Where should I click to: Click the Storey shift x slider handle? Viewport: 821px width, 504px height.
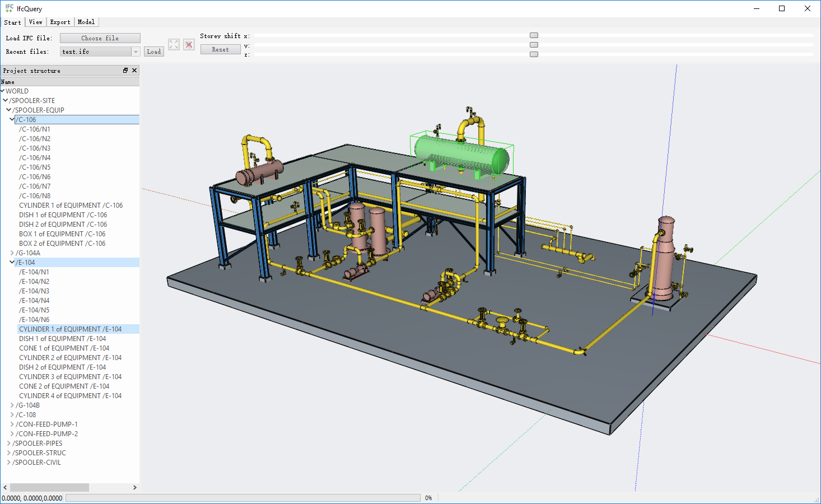[x=534, y=35]
